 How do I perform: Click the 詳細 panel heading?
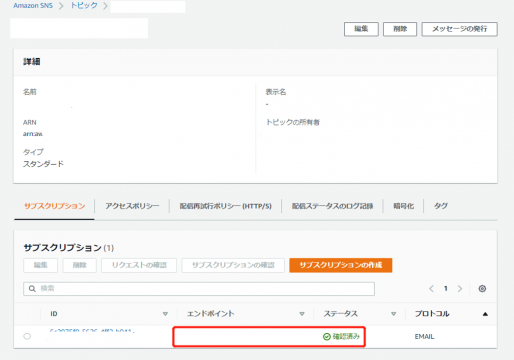32,62
